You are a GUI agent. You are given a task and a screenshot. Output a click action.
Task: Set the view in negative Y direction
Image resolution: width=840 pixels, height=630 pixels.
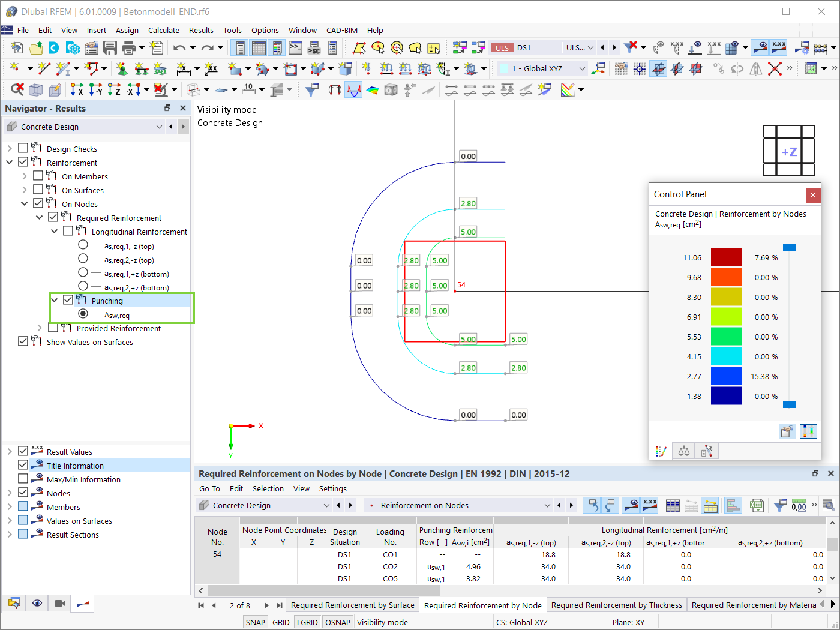(x=95, y=89)
